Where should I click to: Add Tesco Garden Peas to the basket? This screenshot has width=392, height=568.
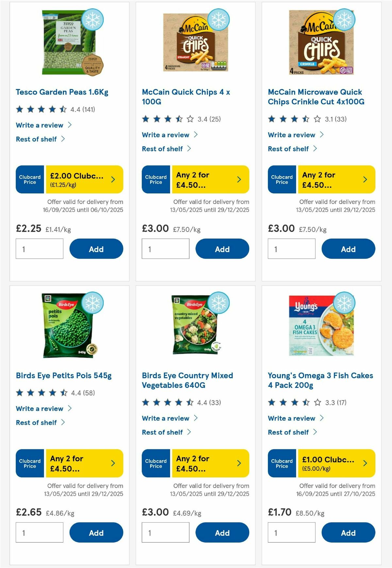click(x=96, y=249)
